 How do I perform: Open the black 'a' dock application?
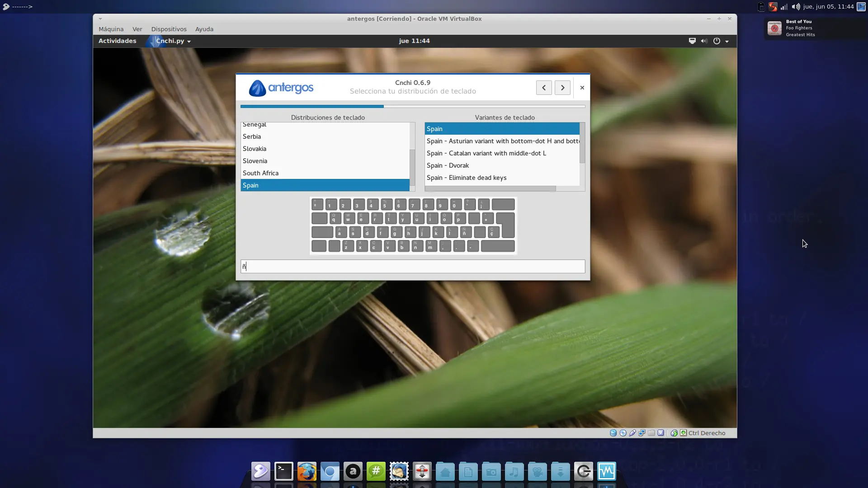pos(353,471)
